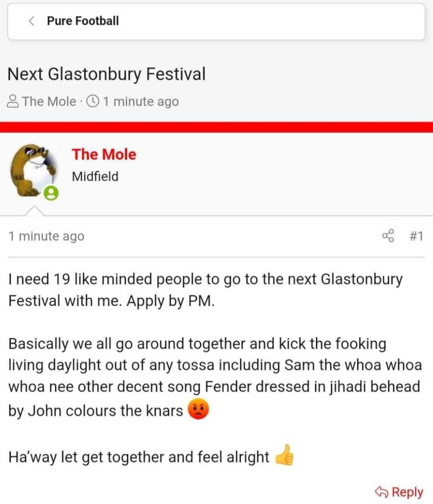Click the Midfield user title
The image size is (433, 504).
click(x=95, y=176)
